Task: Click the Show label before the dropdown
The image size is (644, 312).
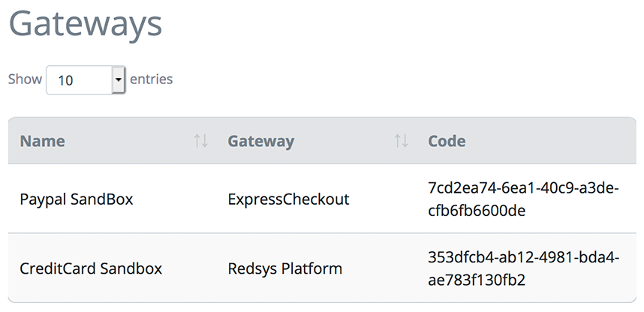Action: (25, 79)
